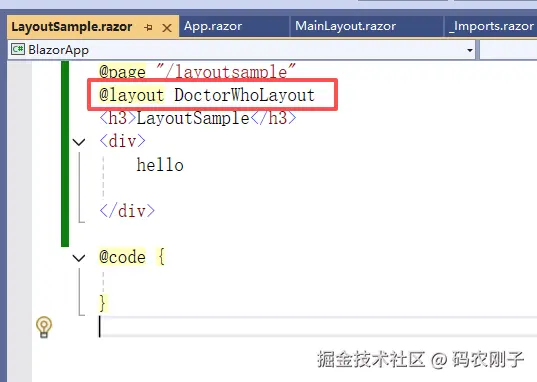Click the @page directive text
This screenshot has height=382, width=537.
coord(122,71)
